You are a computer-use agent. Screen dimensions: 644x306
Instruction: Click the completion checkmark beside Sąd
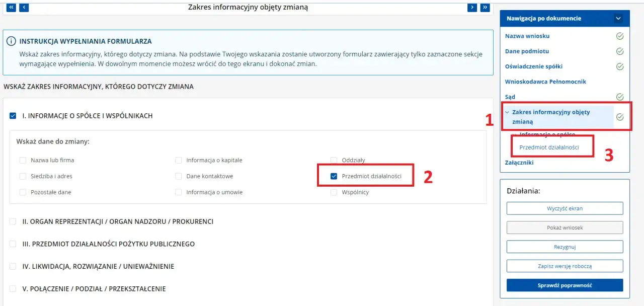coord(620,96)
